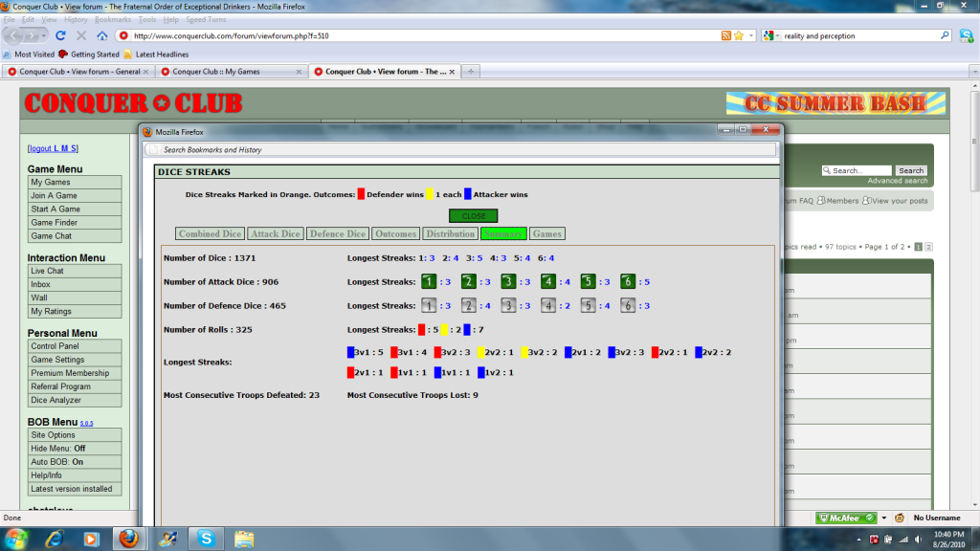The width and height of the screenshot is (980, 551).
Task: Click the RSS feed icon in address bar
Action: tap(725, 35)
